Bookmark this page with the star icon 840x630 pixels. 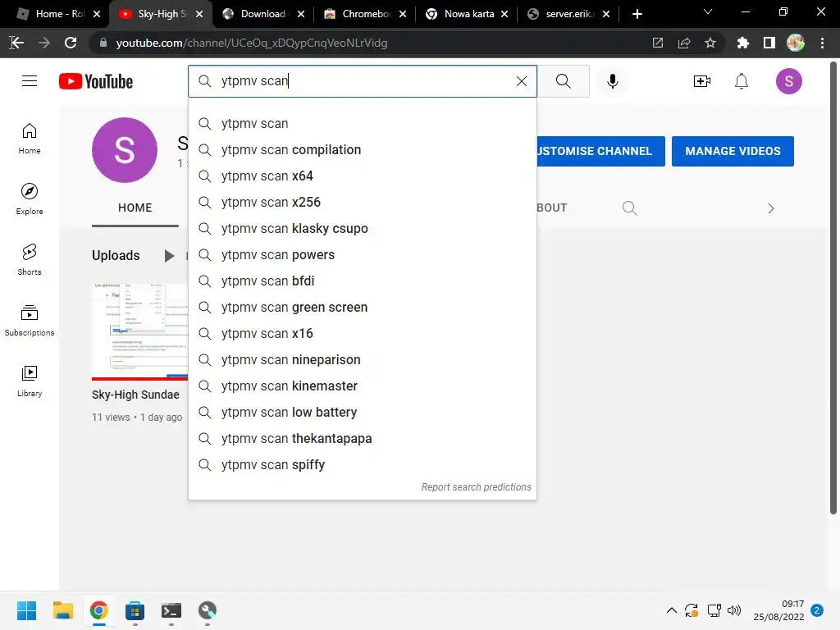pos(710,43)
